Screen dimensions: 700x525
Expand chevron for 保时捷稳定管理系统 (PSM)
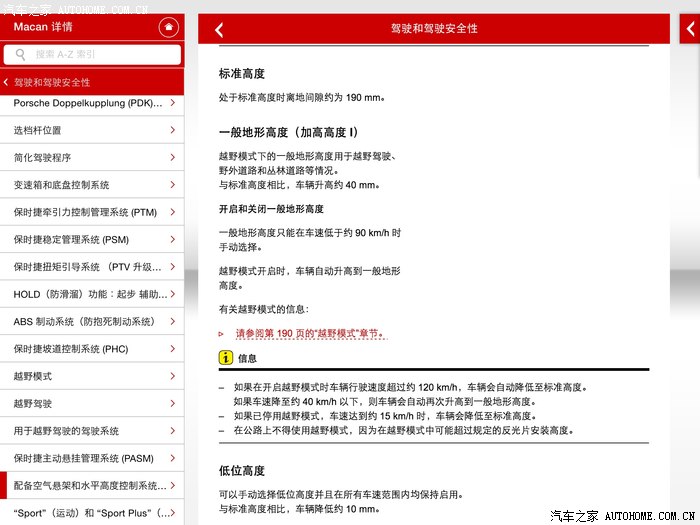click(173, 240)
